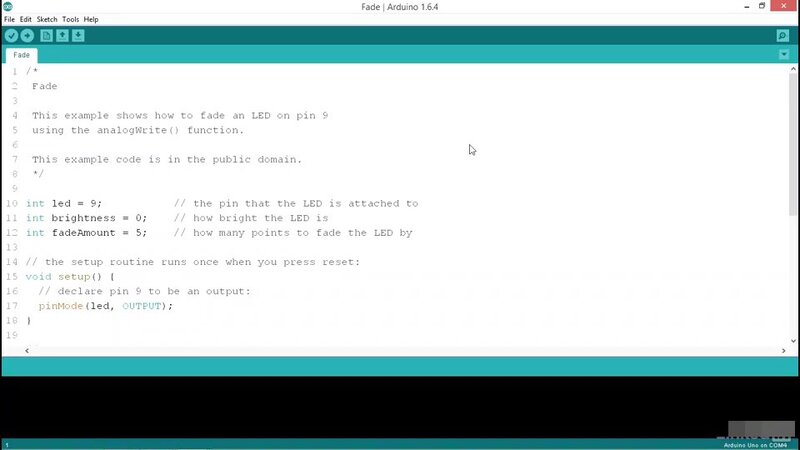The width and height of the screenshot is (800, 450).
Task: Open a sketch with the Open icon
Action: coord(62,36)
